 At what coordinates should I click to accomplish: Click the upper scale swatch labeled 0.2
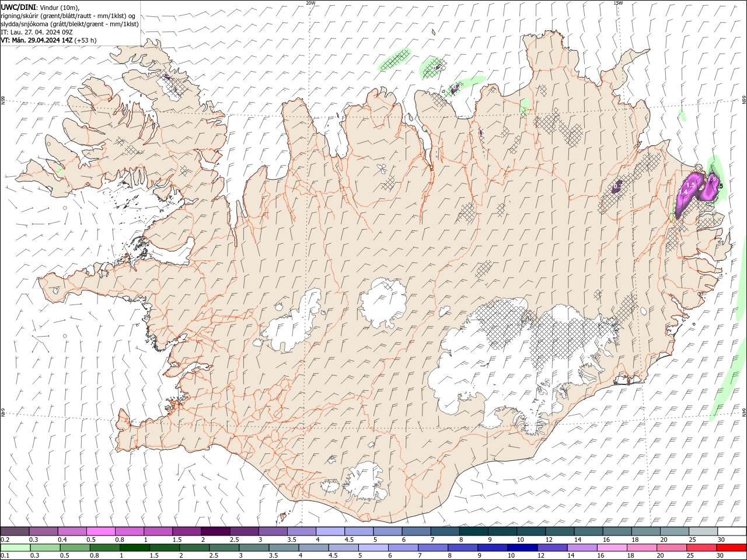point(15,531)
